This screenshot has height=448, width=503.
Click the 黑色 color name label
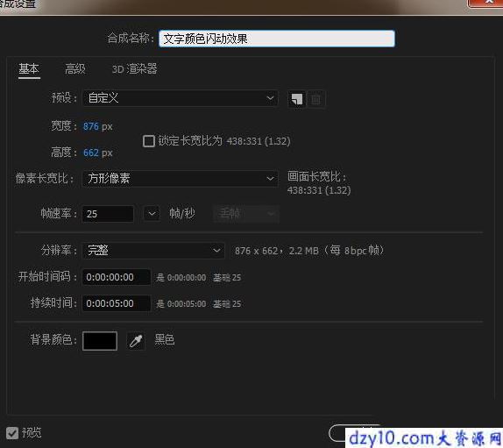pyautogui.click(x=165, y=339)
